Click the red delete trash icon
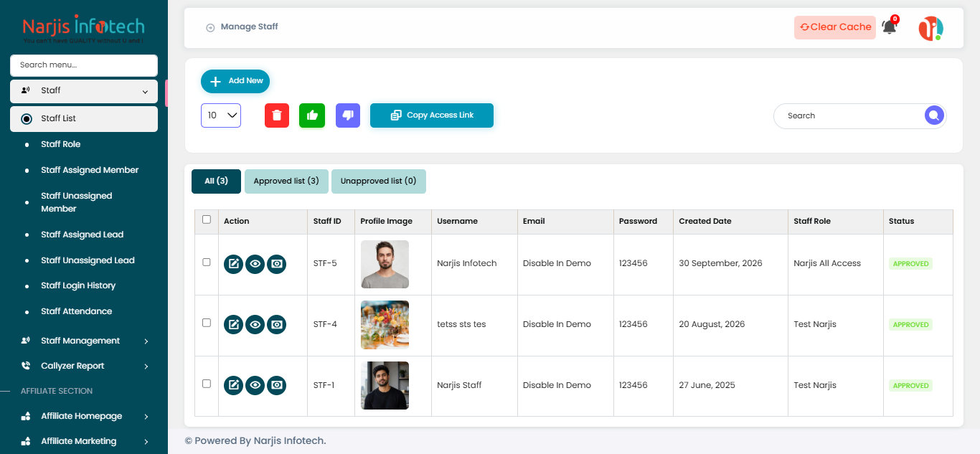The width and height of the screenshot is (980, 454). (x=277, y=115)
